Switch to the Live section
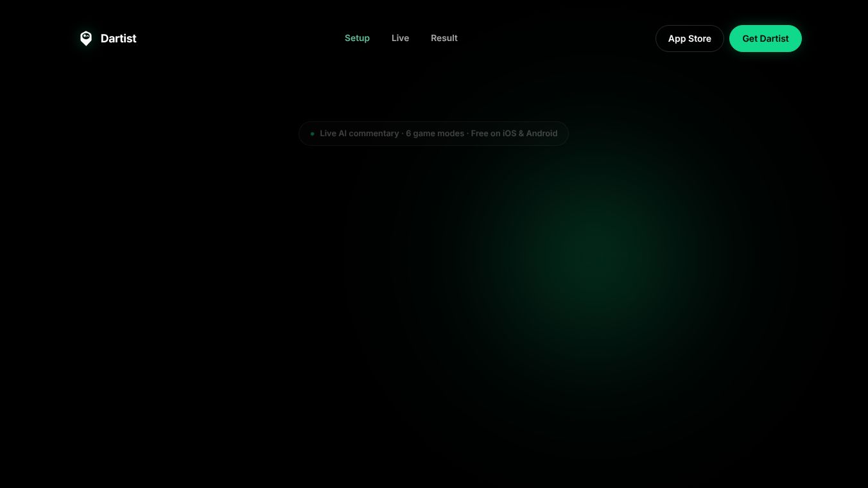The height and width of the screenshot is (488, 868). 400,38
